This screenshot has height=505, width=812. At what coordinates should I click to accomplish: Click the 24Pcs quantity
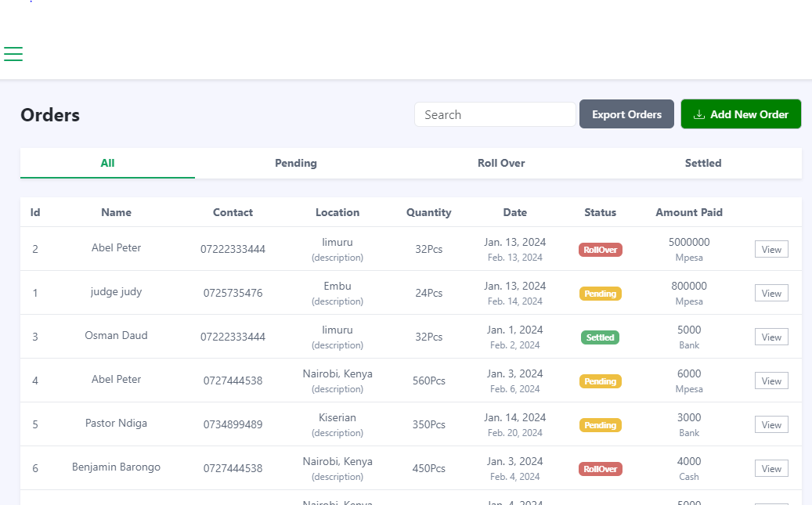tap(429, 293)
